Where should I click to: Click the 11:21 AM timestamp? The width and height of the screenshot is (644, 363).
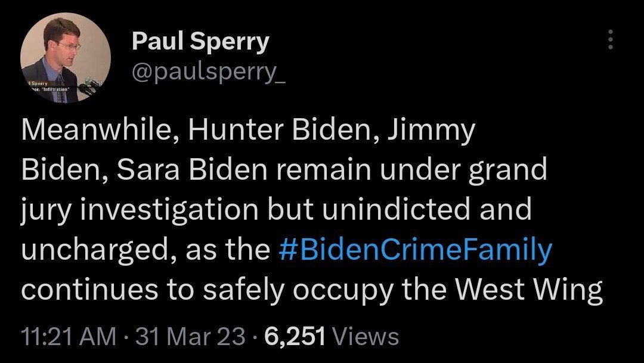pyautogui.click(x=69, y=337)
